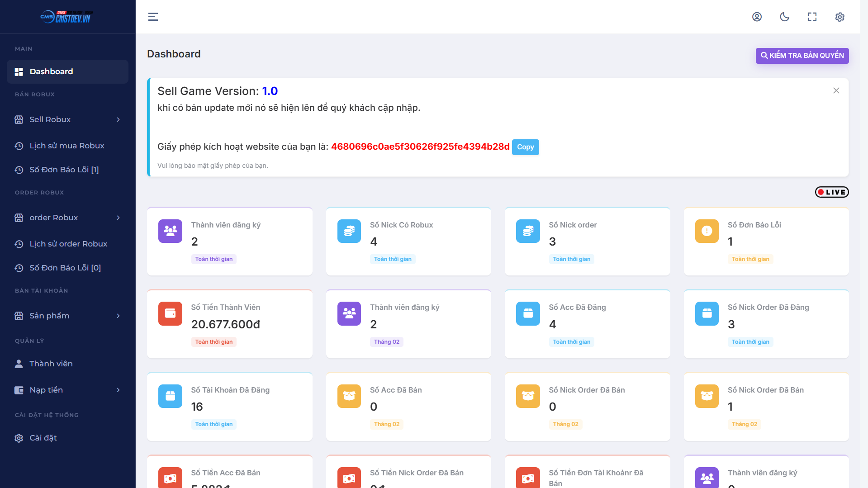Click the orange warning icon on Số Đơn Báo Lỗi card

click(707, 231)
